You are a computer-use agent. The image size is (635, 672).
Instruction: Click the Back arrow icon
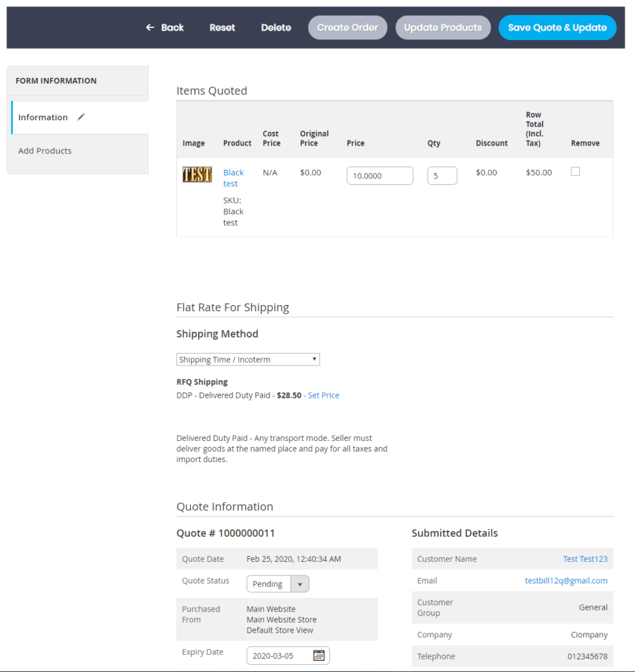coord(150,28)
